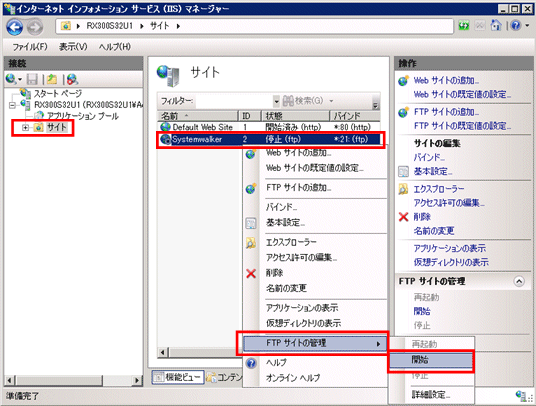Collapse the FTP サイトの管理 section chevron
Viewport: 536px width, 406px height.
pyautogui.click(x=519, y=281)
